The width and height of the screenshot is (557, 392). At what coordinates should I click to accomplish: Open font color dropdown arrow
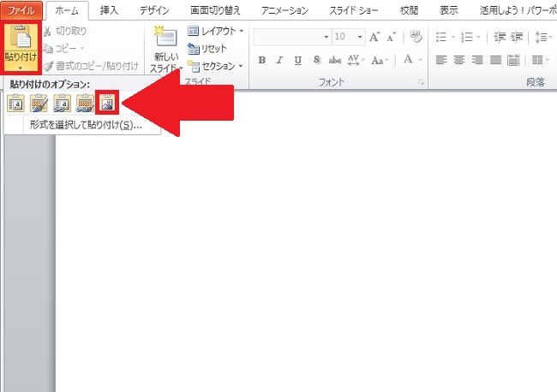(x=421, y=60)
